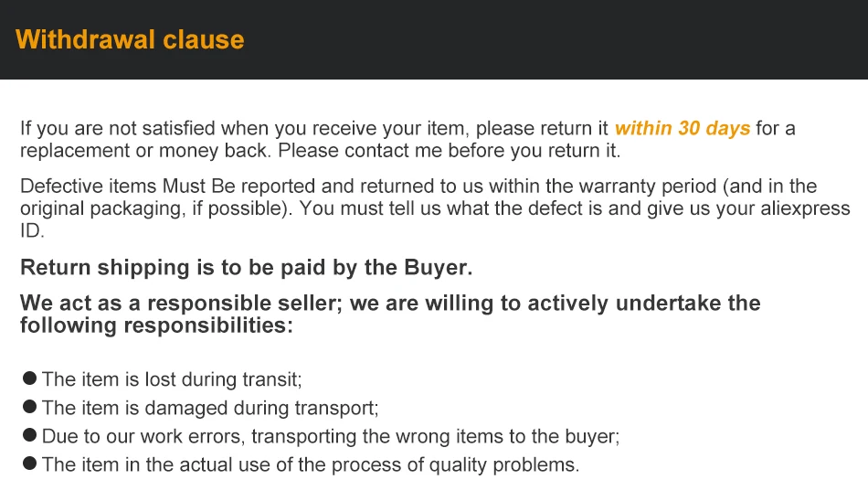
Task: Click 'following responsibilities:' text
Action: [x=156, y=325]
